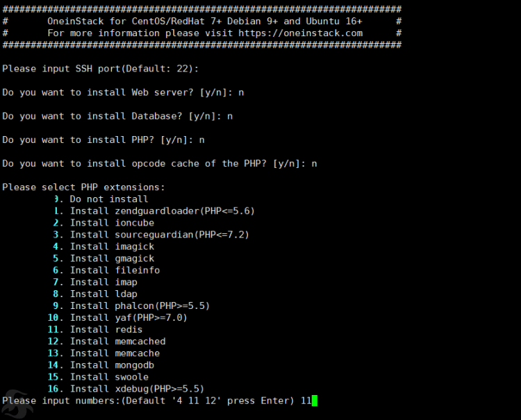Click the watermark logo in corner
The height and width of the screenshot is (420, 521).
point(17,405)
